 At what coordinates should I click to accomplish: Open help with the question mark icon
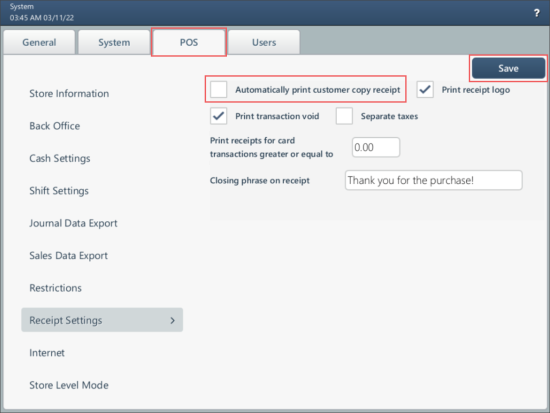(536, 13)
